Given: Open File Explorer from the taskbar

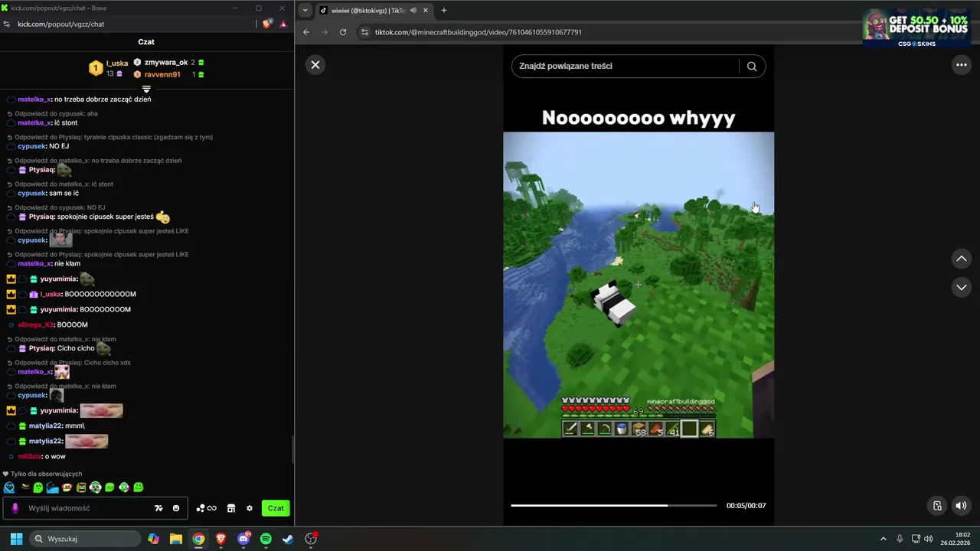Looking at the screenshot, I should (176, 539).
